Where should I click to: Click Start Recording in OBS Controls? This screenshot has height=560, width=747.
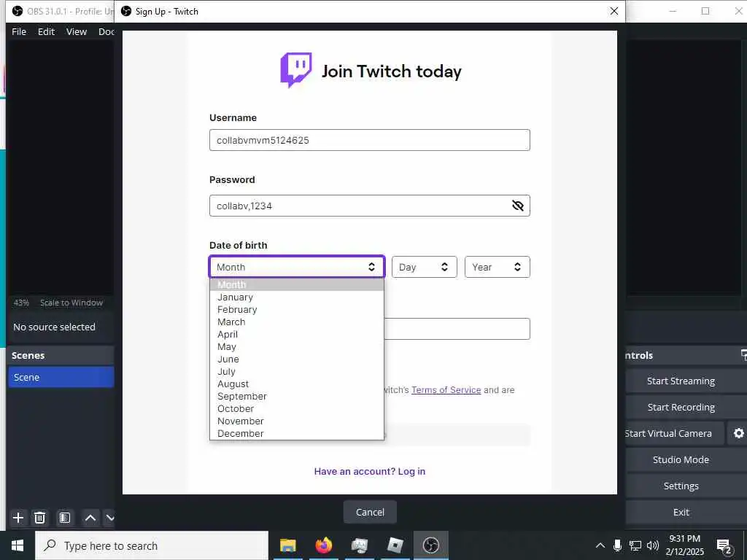coord(681,407)
